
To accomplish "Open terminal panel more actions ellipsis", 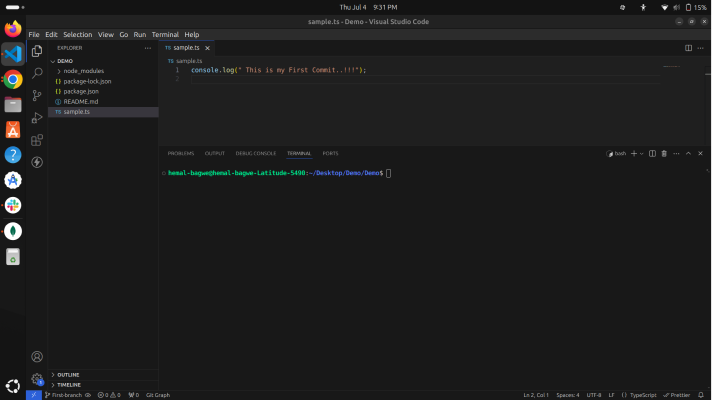I will (676, 153).
